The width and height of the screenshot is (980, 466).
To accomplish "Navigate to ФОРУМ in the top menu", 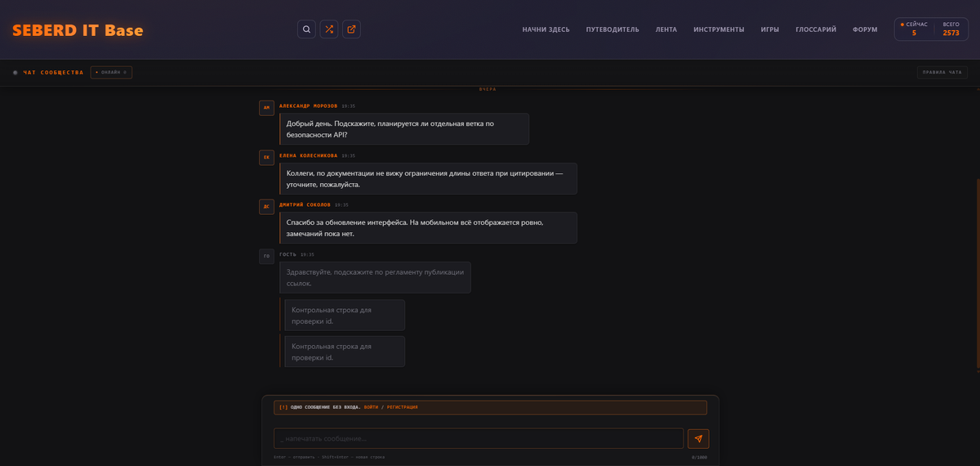I will [865, 29].
